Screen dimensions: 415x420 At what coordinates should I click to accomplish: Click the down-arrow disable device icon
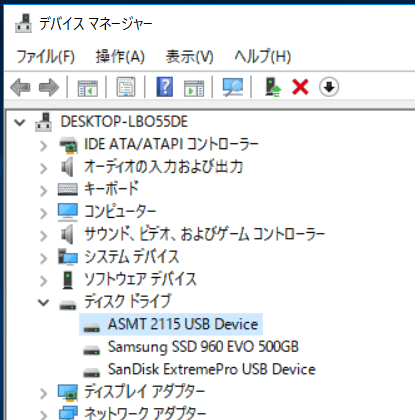click(x=329, y=87)
